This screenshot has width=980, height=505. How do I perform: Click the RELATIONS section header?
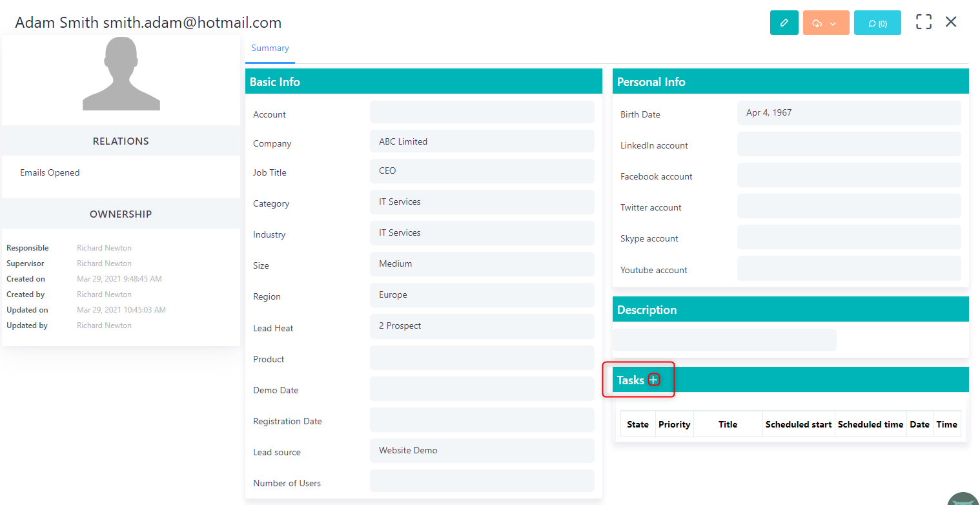121,141
